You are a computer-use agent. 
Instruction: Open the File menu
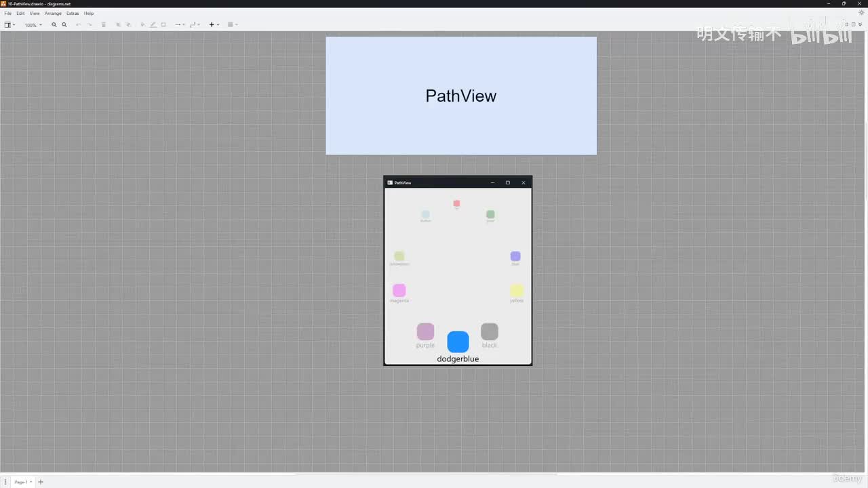(8, 14)
